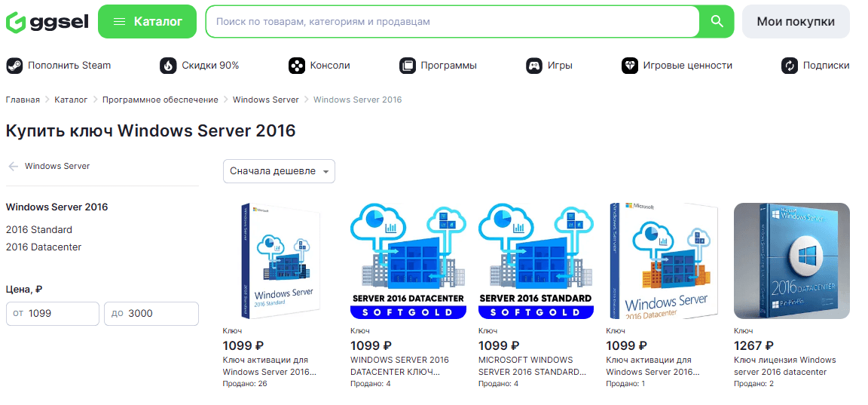Open Windows Server 2016 Standard box thumbnail
The image size is (868, 405).
point(280,261)
